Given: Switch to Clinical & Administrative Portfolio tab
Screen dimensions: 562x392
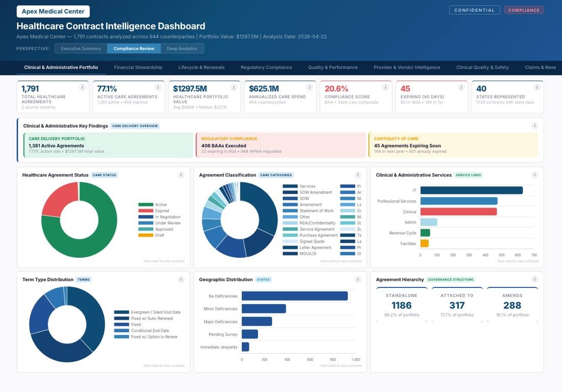Looking at the screenshot, I should click(x=61, y=67).
